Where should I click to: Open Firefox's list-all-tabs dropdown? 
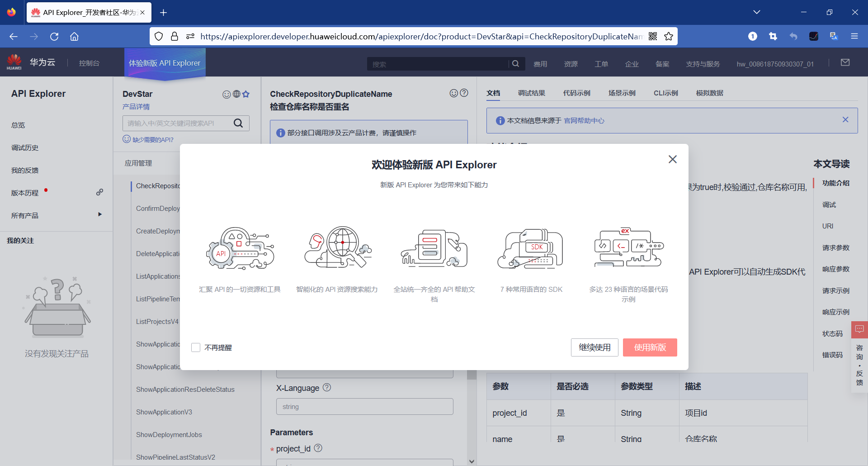(x=757, y=12)
